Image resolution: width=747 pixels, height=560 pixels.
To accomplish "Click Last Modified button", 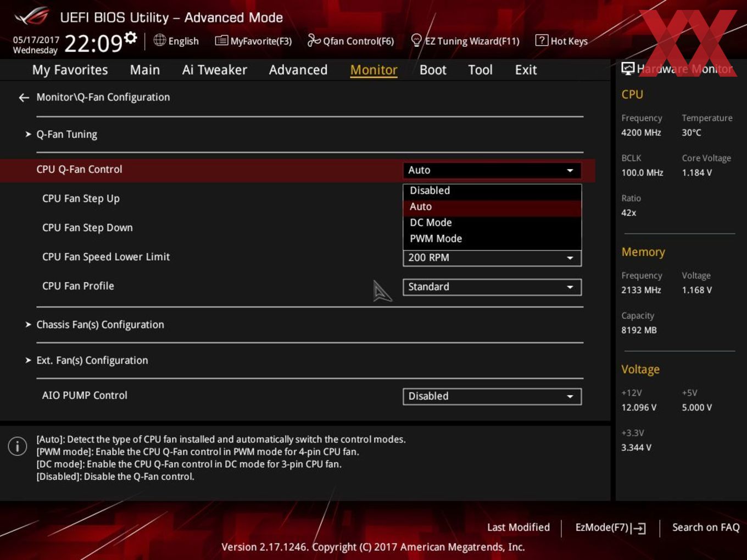I will pyautogui.click(x=518, y=527).
